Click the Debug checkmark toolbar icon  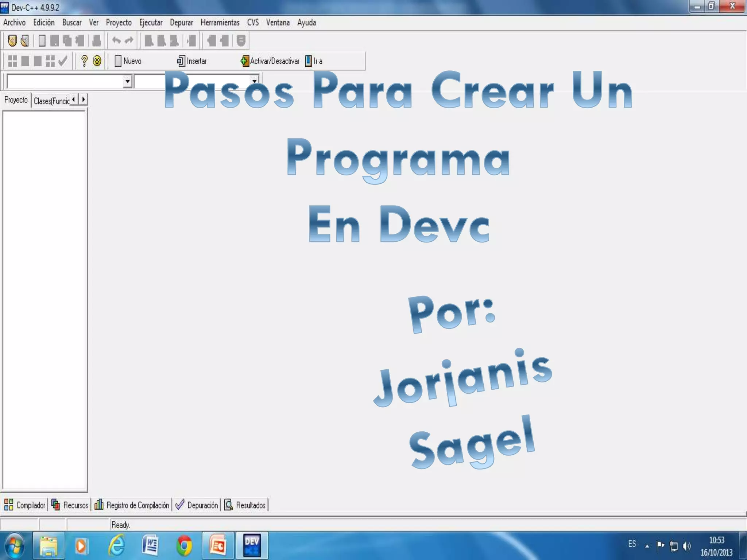[x=63, y=61]
